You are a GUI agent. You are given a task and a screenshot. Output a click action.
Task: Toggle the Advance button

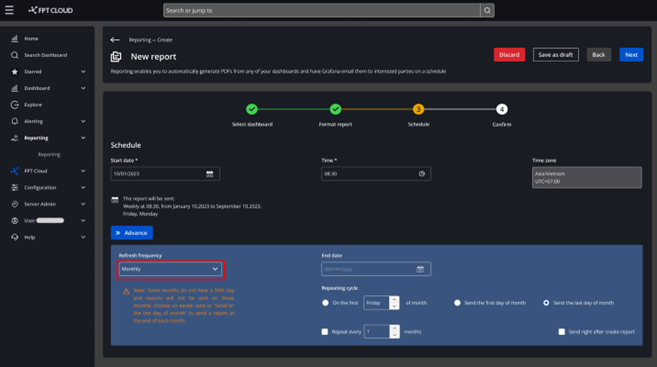(132, 233)
